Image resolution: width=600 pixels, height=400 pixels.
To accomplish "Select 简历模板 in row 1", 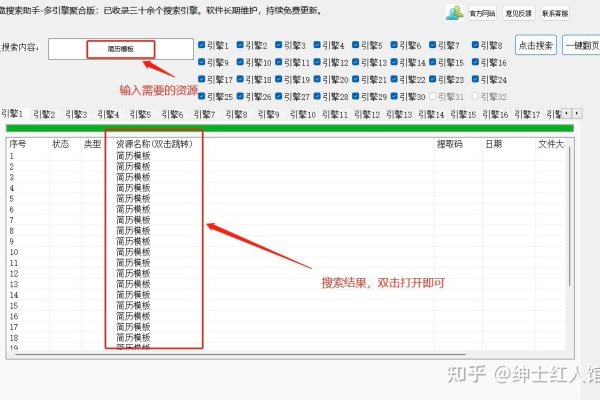I will click(133, 156).
